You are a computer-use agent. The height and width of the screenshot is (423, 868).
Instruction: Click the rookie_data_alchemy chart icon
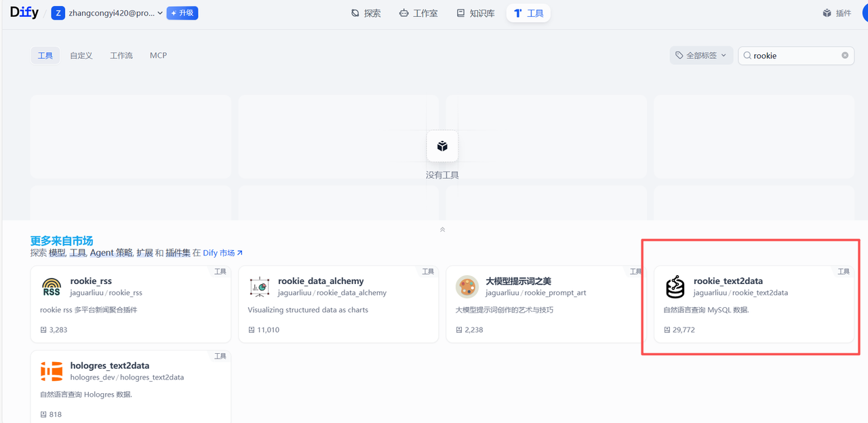pyautogui.click(x=259, y=287)
